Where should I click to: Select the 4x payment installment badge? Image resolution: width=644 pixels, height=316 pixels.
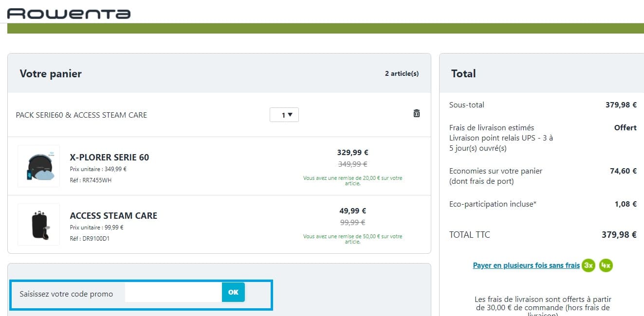606,265
